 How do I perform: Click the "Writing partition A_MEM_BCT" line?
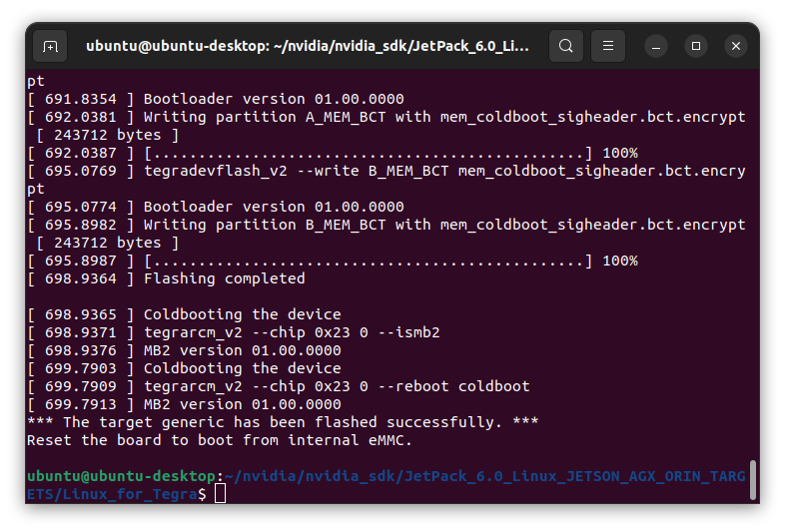coord(387,126)
